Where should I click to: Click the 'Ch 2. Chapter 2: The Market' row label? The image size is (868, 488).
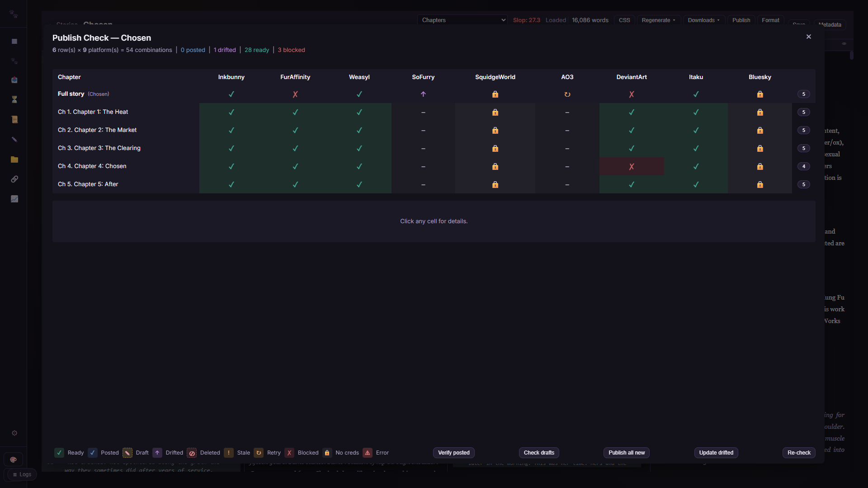(x=97, y=130)
